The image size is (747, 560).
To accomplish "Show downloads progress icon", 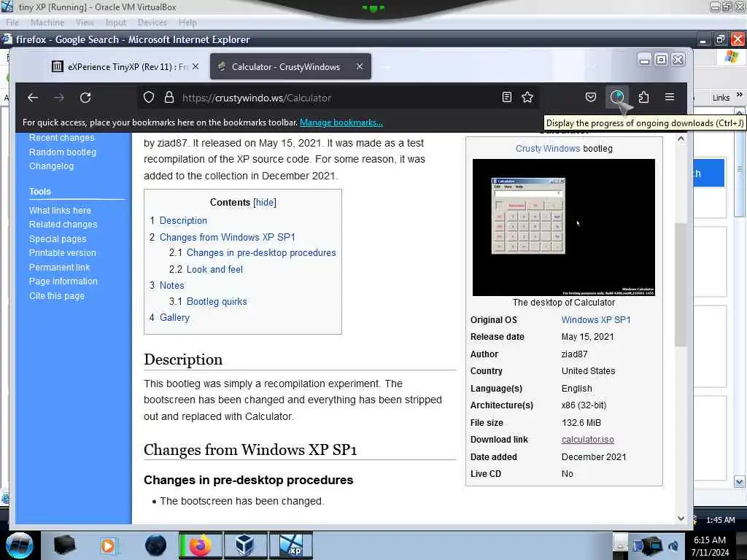I will (617, 97).
